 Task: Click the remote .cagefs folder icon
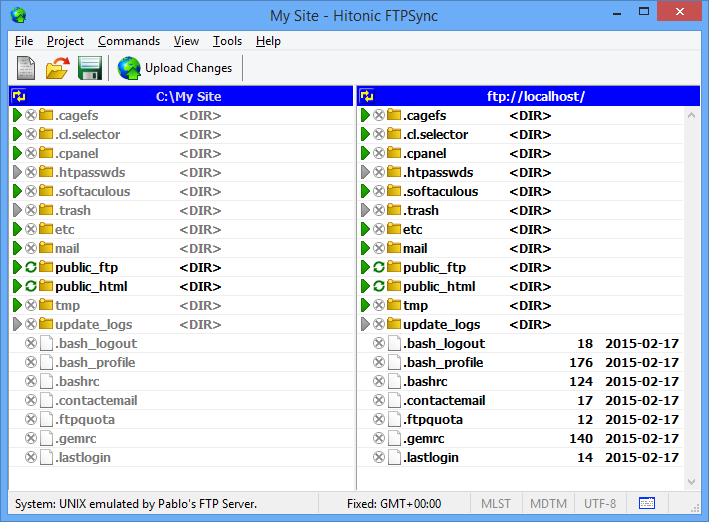tap(394, 115)
